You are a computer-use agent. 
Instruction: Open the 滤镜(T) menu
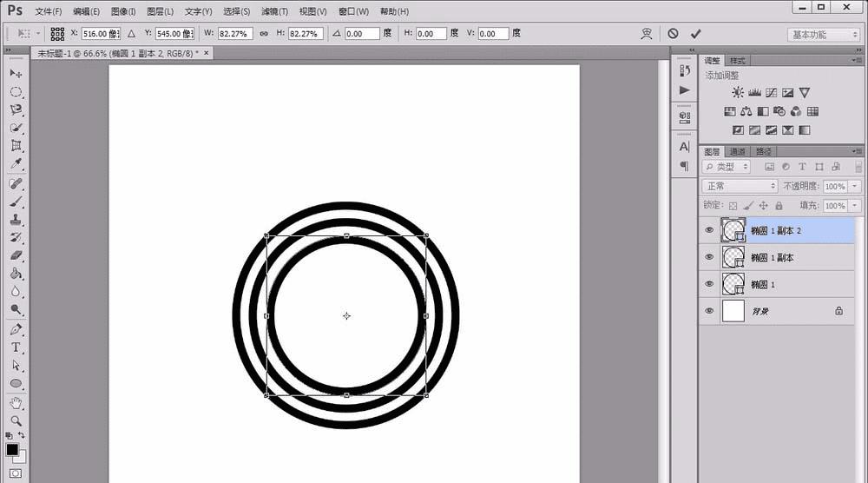click(274, 11)
